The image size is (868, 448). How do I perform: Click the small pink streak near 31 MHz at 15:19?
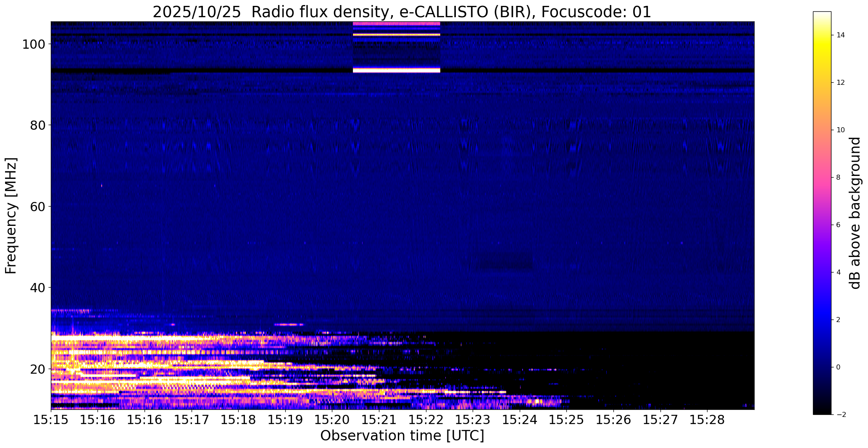289,325
